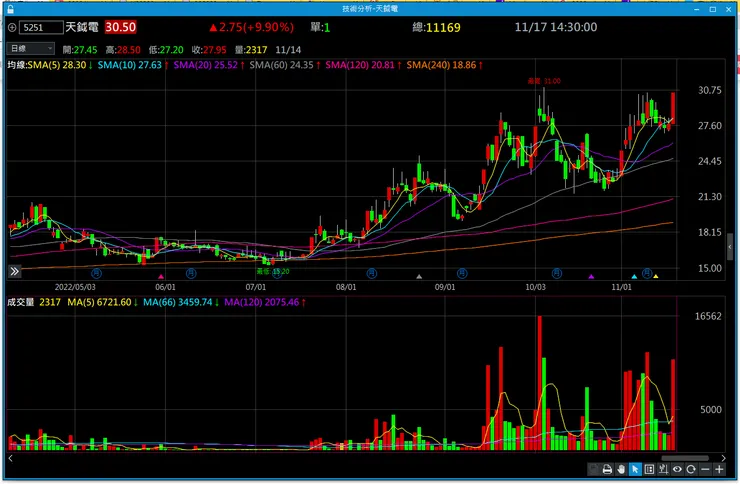Click the SMA(120) 20.81 label
This screenshot has height=484, width=740.
360,65
